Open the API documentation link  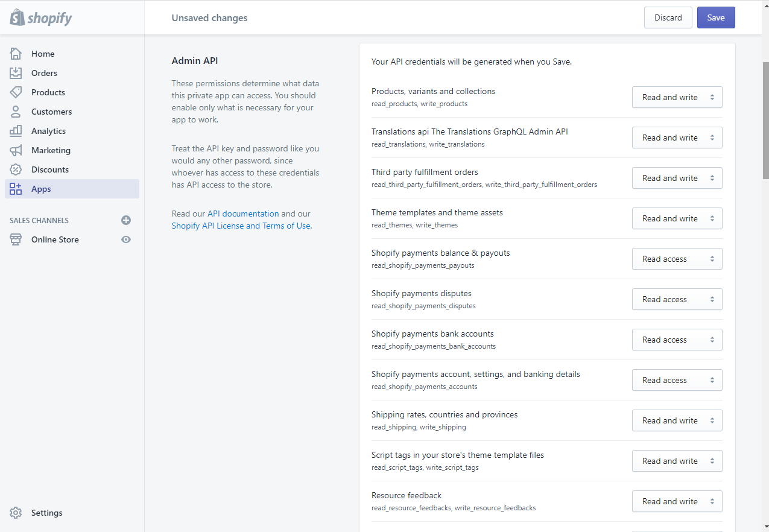243,214
